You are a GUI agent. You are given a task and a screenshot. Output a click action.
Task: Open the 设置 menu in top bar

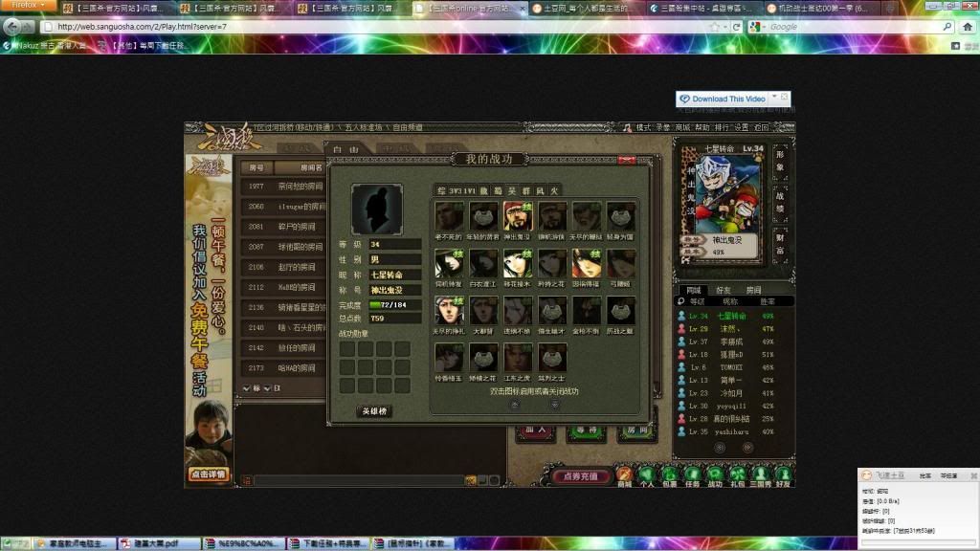[742, 127]
